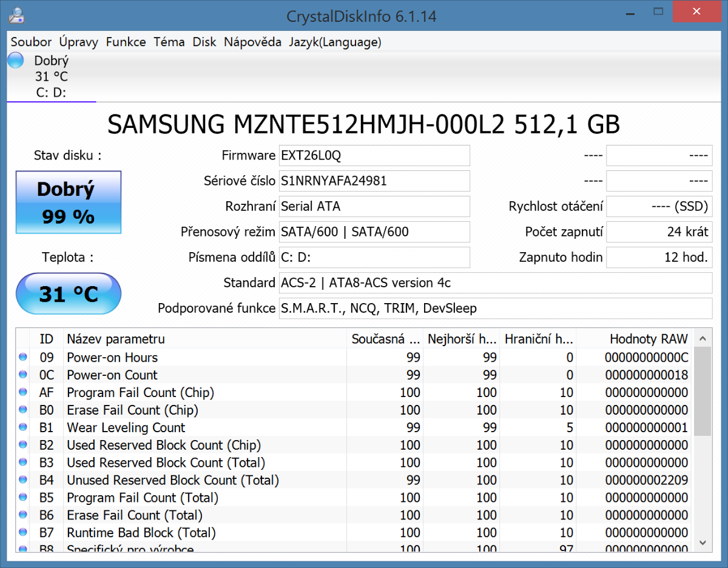Click the status dot beside Erase Fail Count (Total)
The image size is (728, 568).
(23, 516)
